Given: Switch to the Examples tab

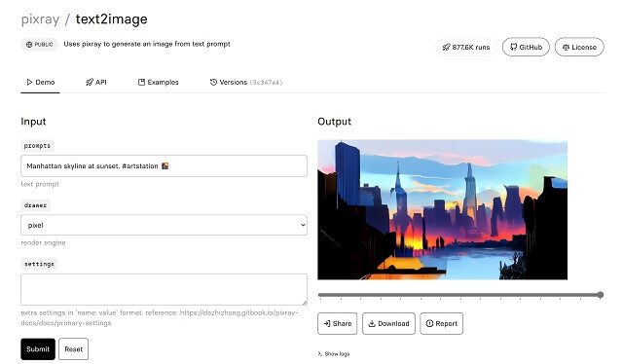Looking at the screenshot, I should click(158, 82).
